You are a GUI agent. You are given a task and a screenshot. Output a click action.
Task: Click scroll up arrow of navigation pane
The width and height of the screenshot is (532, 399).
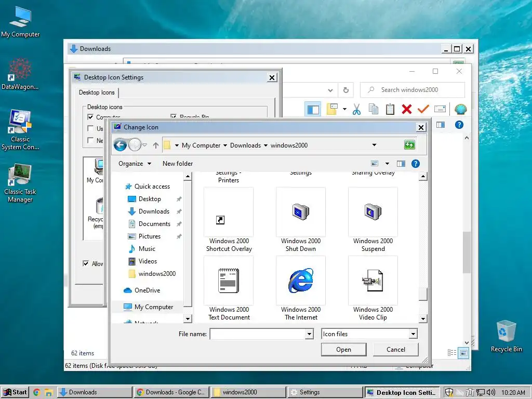pos(188,177)
